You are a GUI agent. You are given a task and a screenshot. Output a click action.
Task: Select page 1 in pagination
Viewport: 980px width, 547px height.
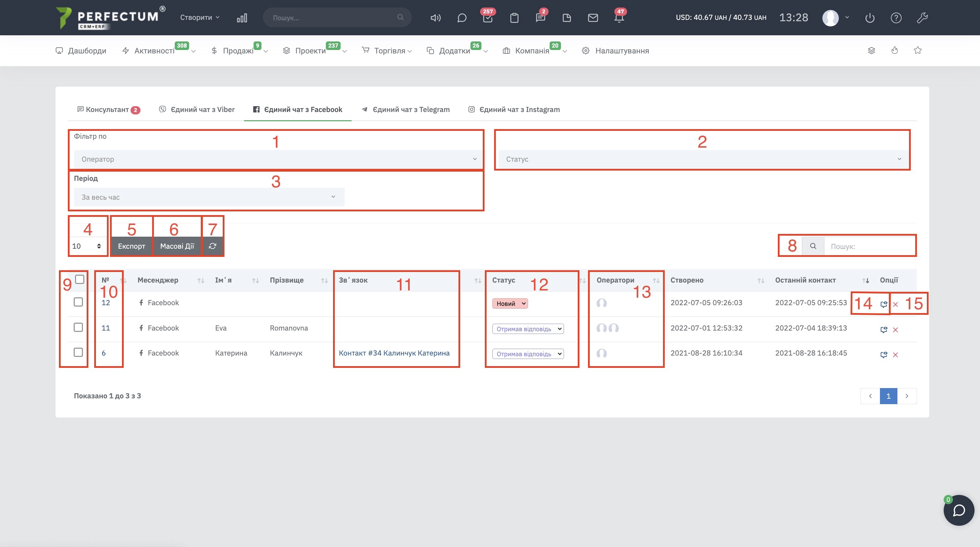[889, 396]
